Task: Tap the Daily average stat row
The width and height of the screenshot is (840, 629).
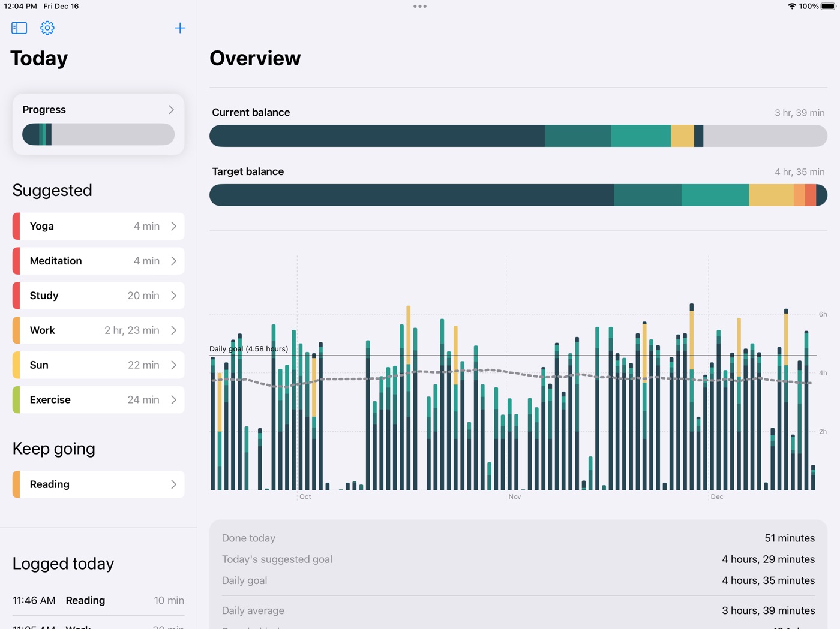Action: tap(518, 611)
